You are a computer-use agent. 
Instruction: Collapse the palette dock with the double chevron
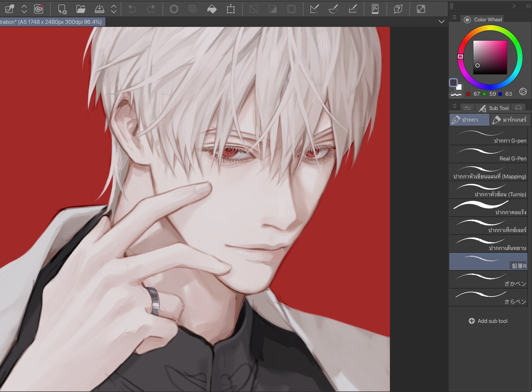tap(528, 6)
